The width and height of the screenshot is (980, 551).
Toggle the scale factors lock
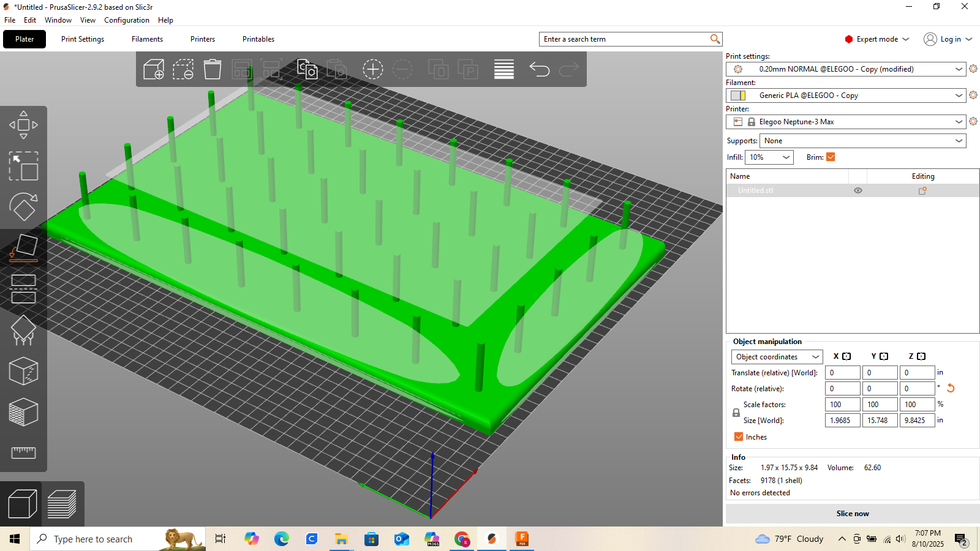coord(736,413)
